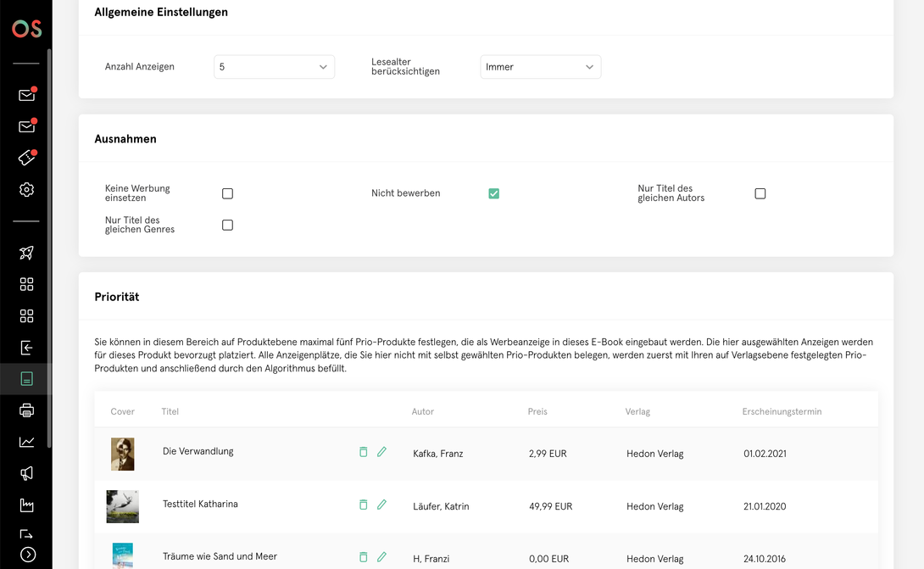Tick Nur Titel des gleichen Autors checkbox
The width and height of the screenshot is (924, 569).
(x=760, y=193)
